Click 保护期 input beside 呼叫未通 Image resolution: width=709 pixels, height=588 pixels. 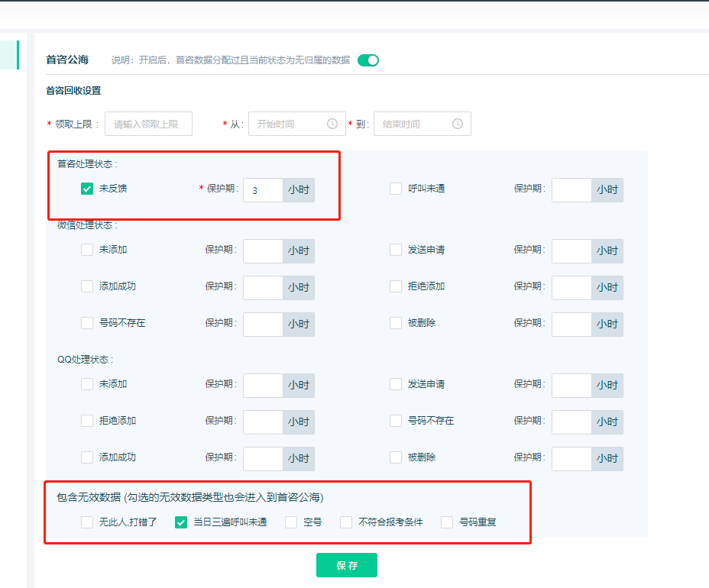point(571,190)
